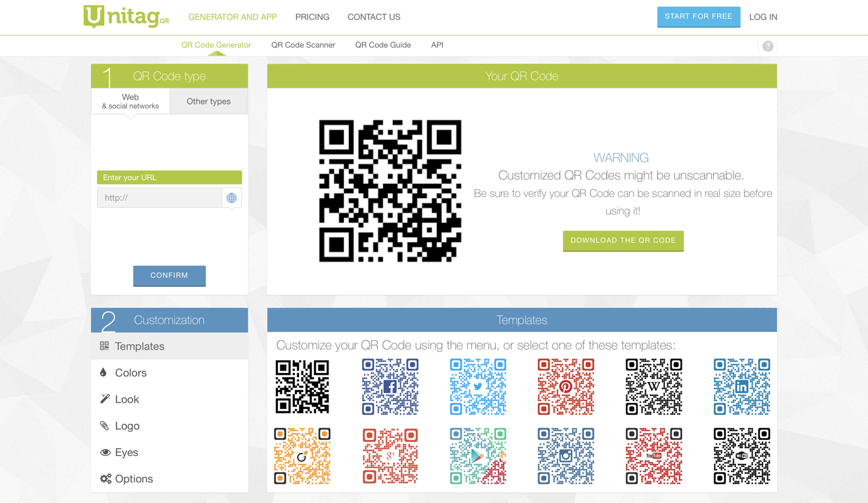The width and height of the screenshot is (868, 503).
Task: Click the WARNING heading text
Action: coord(621,158)
